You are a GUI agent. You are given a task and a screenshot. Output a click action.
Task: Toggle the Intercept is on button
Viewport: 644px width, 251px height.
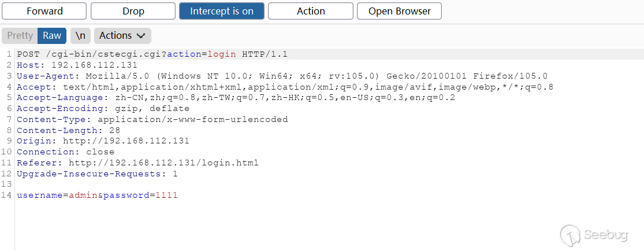[222, 11]
